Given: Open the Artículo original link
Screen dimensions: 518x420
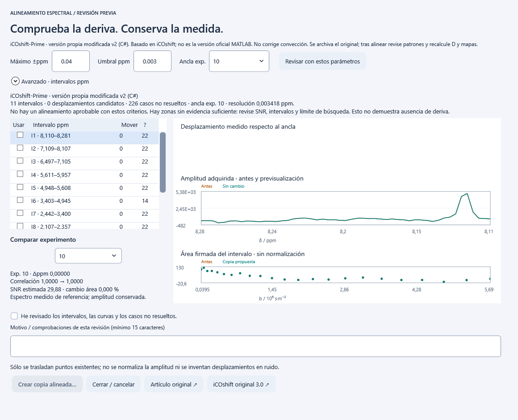Looking at the screenshot, I should [x=174, y=384].
